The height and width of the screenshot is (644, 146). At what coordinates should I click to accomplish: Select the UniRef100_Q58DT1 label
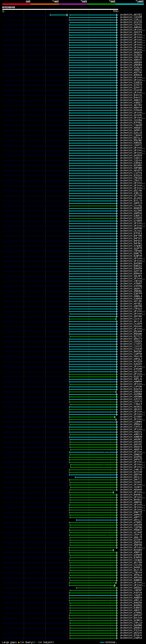pos(131,70)
